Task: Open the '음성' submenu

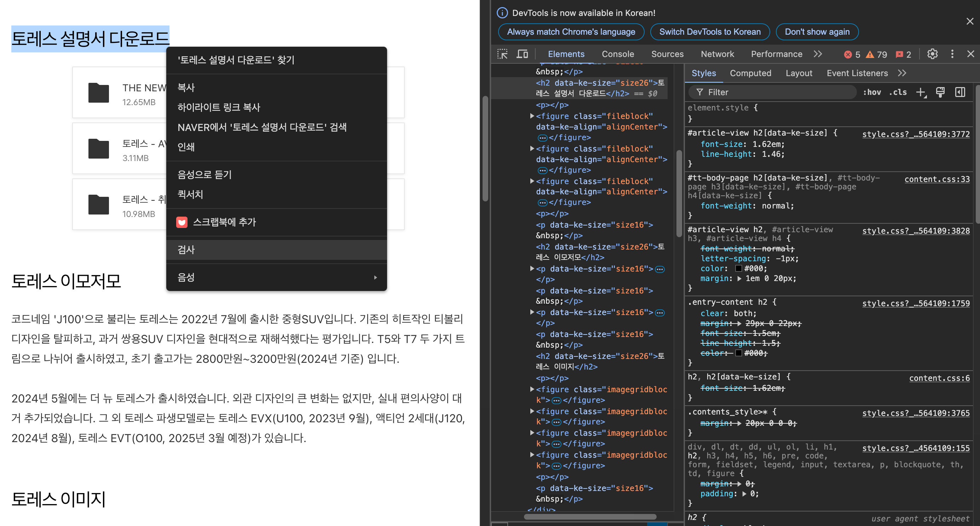Action: click(277, 278)
